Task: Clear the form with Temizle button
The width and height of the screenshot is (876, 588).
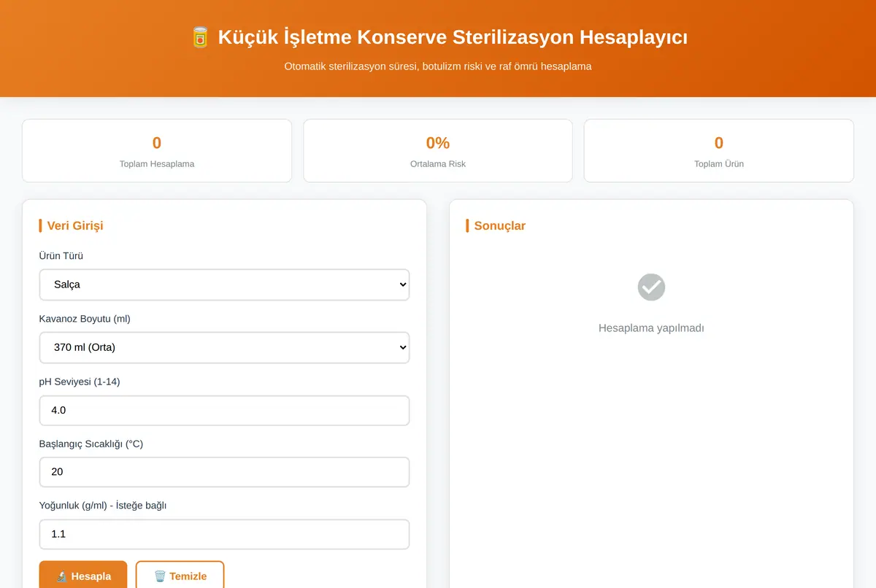Action: tap(180, 576)
